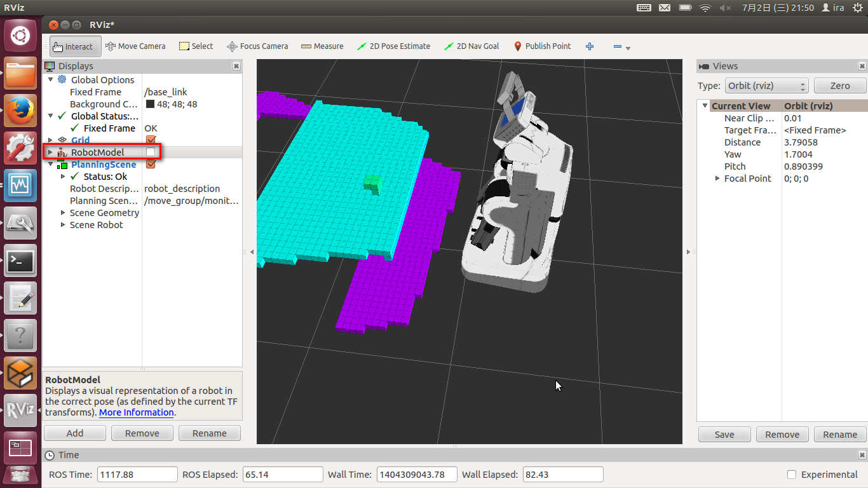868x488 pixels.
Task: Select the Distance value 3.79058
Action: point(801,142)
